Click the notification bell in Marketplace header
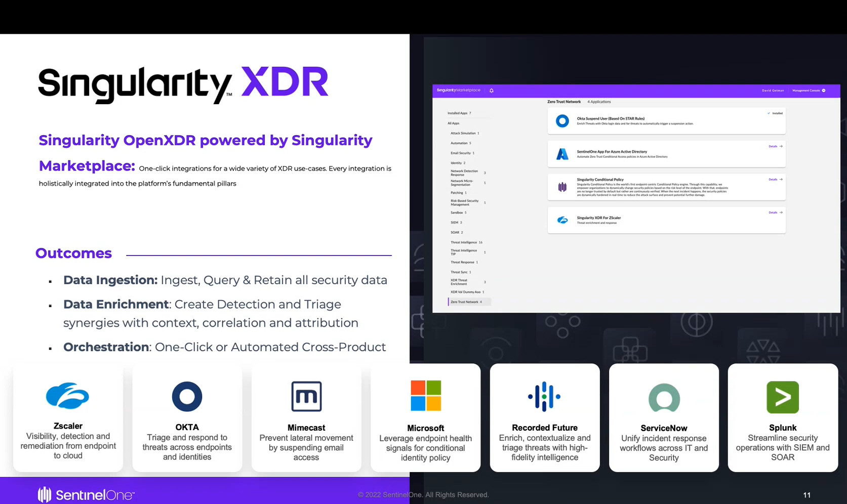The height and width of the screenshot is (504, 847). (491, 91)
